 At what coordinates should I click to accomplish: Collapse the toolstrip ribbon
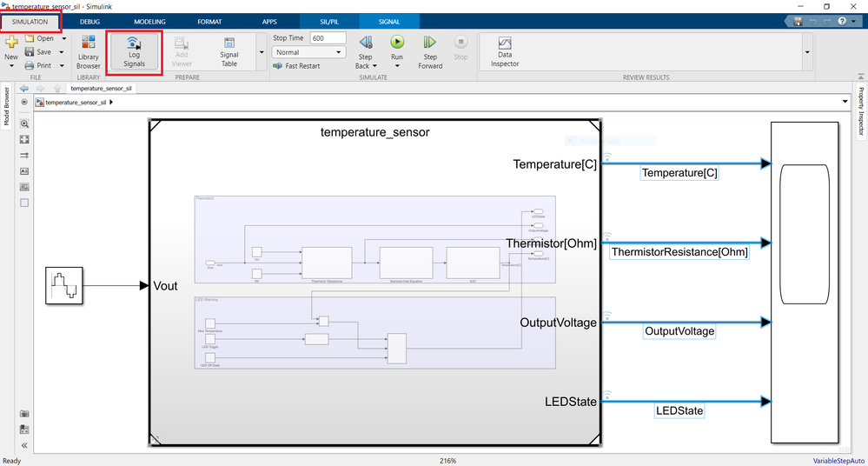click(x=861, y=77)
